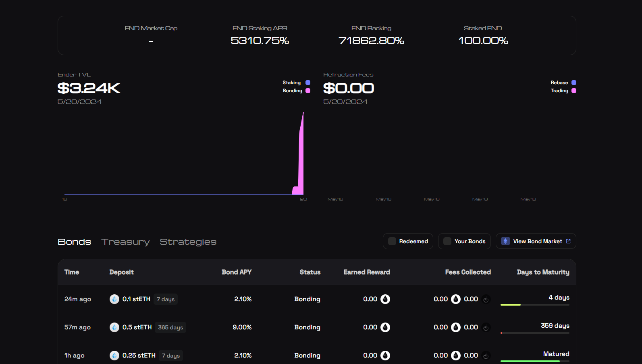Viewport: 642px width, 364px height.
Task: Click the stETH coin icon in 0.1 stETH row
Action: coord(114,299)
